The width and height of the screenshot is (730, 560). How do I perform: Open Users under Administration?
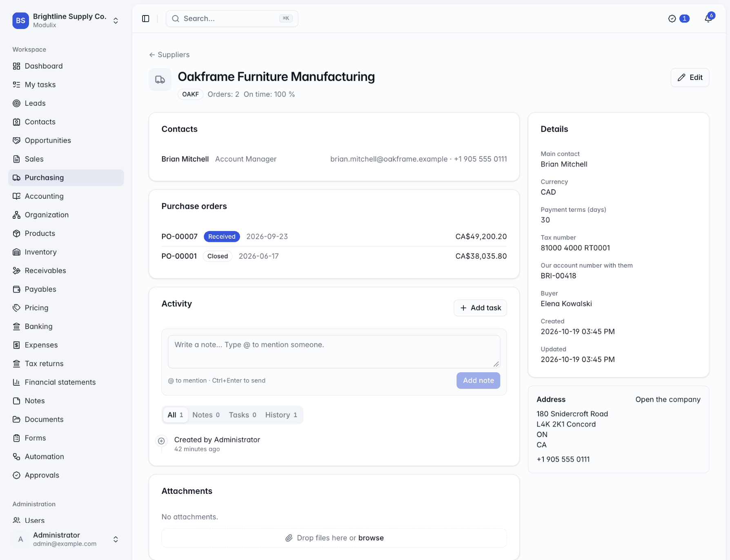point(66,520)
